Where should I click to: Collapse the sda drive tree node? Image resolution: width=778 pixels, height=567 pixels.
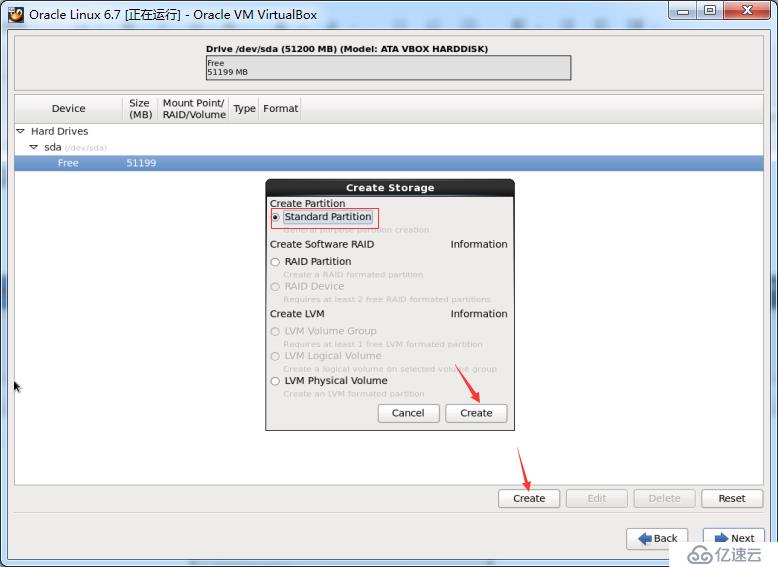[34, 147]
